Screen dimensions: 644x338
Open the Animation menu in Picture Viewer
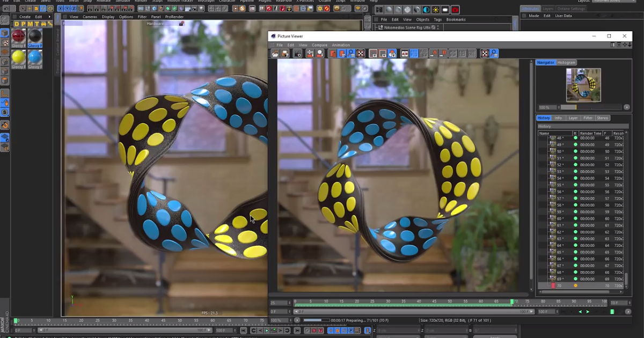coord(341,45)
